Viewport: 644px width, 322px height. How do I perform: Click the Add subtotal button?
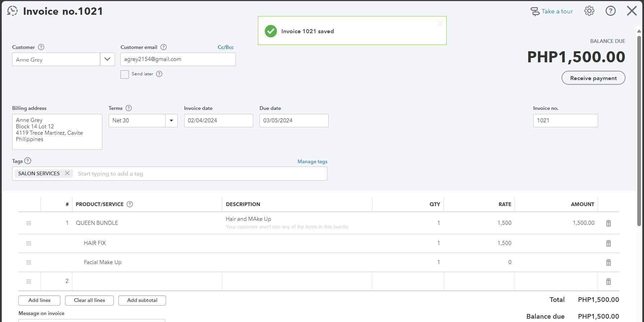click(x=142, y=300)
